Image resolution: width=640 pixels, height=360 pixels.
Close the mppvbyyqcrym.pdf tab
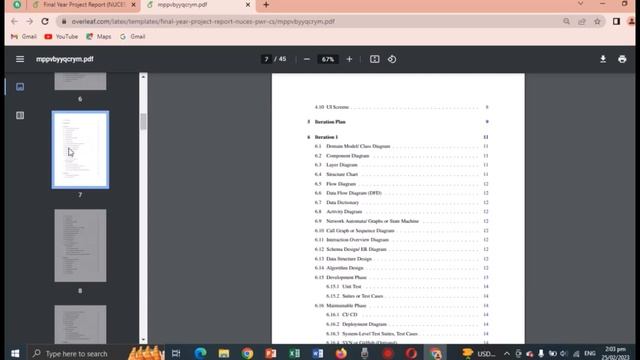[x=248, y=5]
